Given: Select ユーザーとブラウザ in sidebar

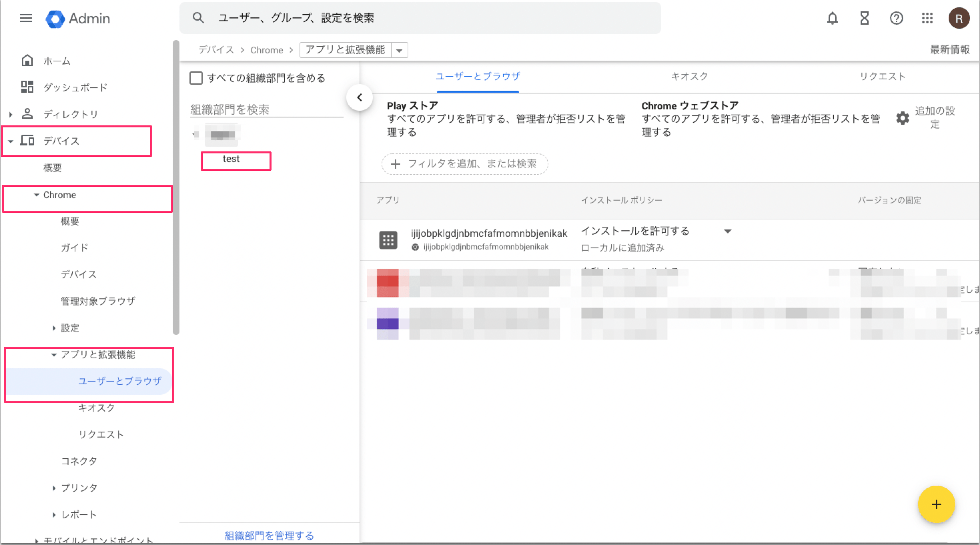Looking at the screenshot, I should click(119, 381).
